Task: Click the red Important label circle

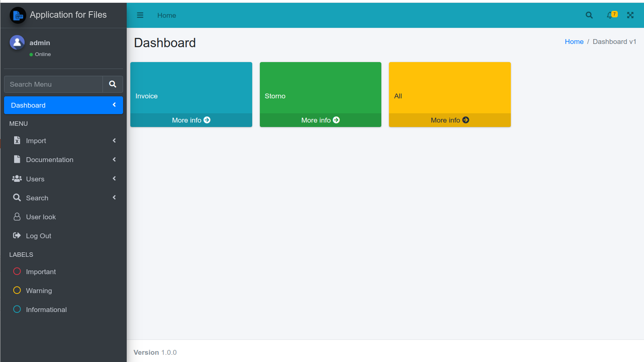Action: tap(17, 271)
